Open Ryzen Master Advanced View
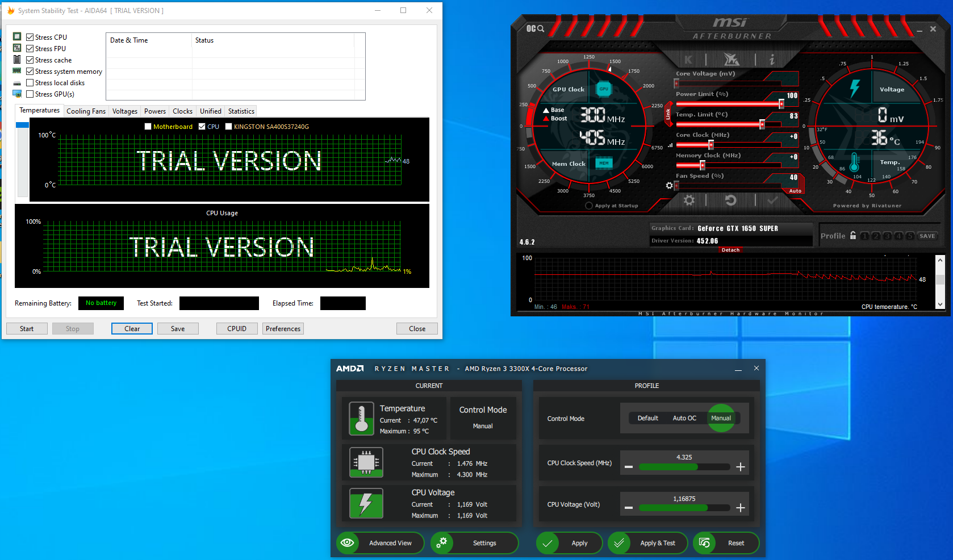 [380, 543]
